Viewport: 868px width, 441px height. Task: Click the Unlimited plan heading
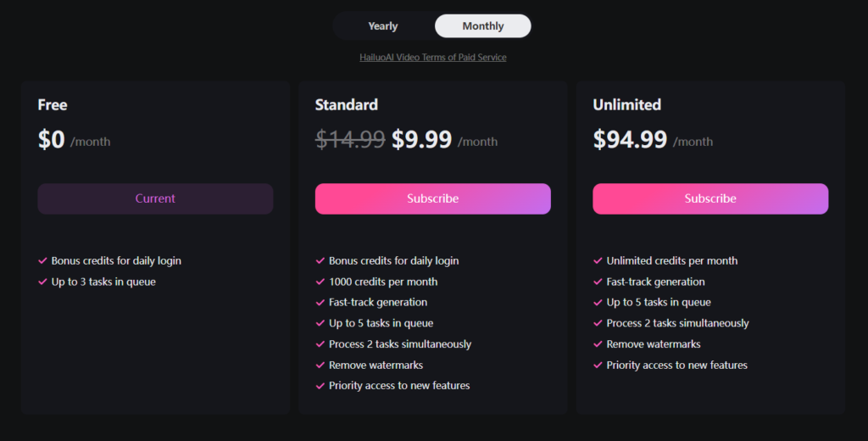pos(626,104)
